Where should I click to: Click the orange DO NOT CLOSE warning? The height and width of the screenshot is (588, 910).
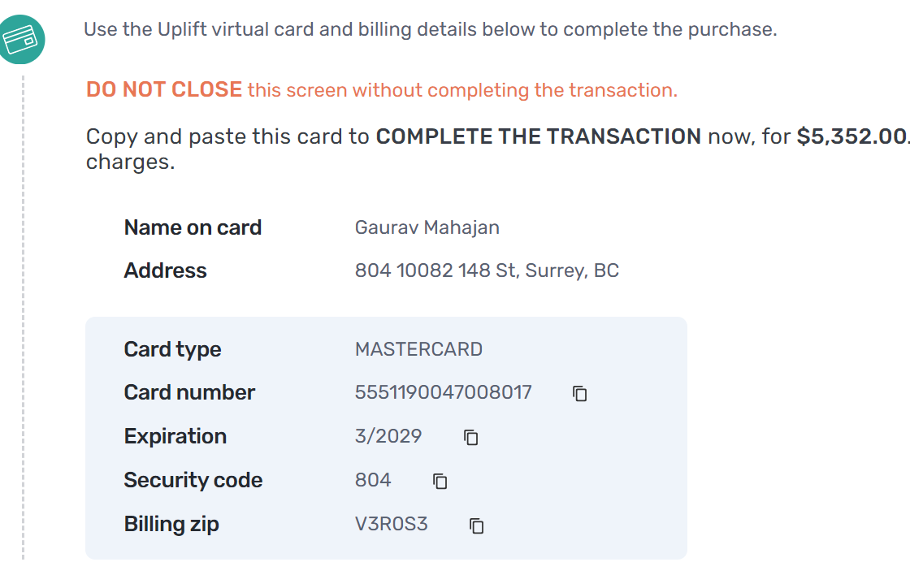(164, 89)
